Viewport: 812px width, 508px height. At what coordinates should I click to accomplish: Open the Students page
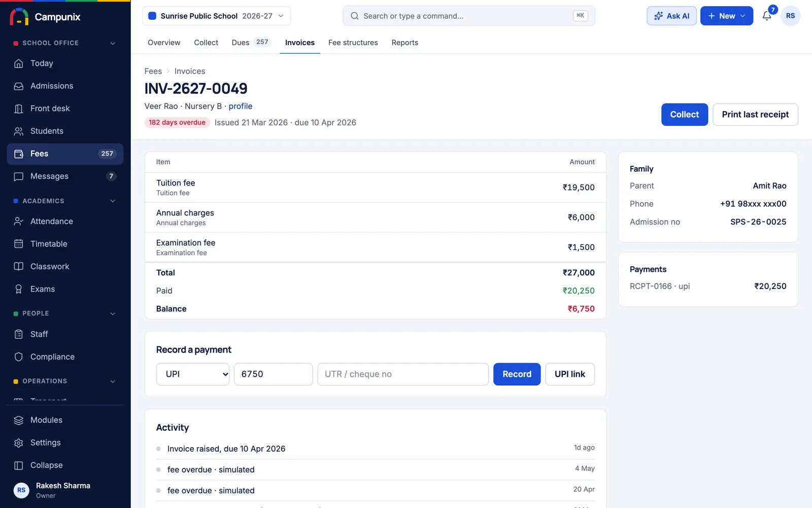[x=65, y=131]
